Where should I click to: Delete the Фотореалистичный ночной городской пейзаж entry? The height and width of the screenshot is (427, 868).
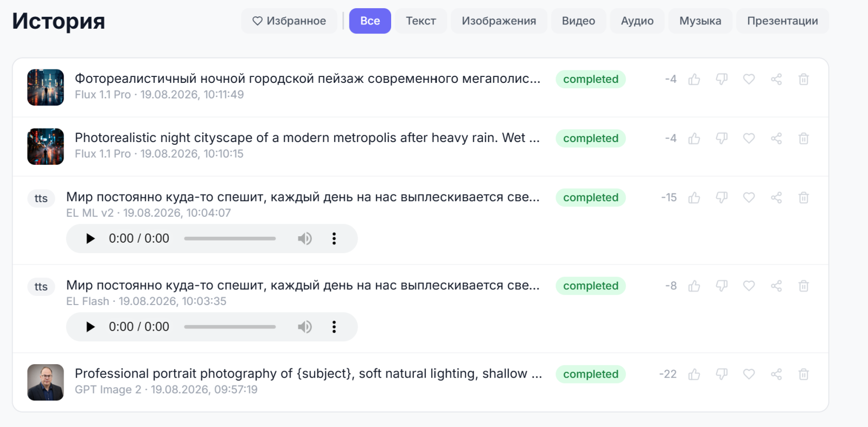coord(804,80)
